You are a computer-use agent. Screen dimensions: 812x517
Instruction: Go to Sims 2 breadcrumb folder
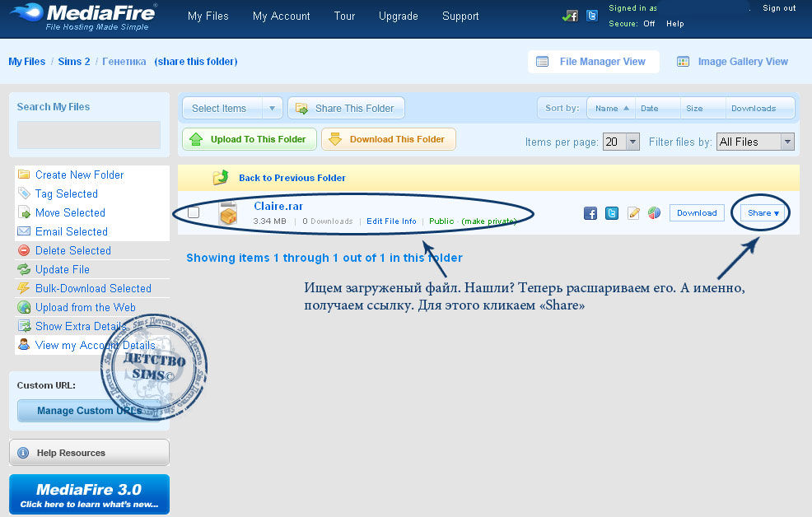(x=74, y=62)
